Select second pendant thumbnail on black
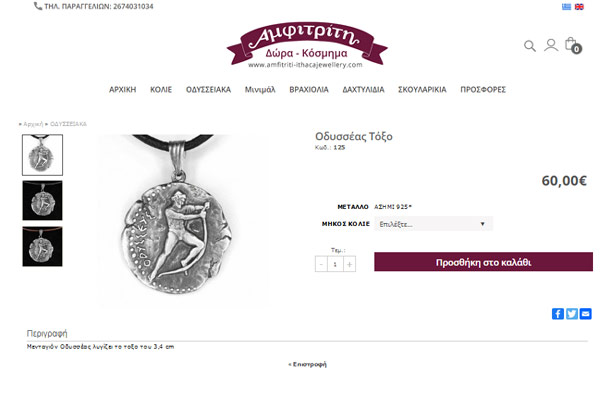Viewport: 610px width, 404px height. [x=42, y=200]
